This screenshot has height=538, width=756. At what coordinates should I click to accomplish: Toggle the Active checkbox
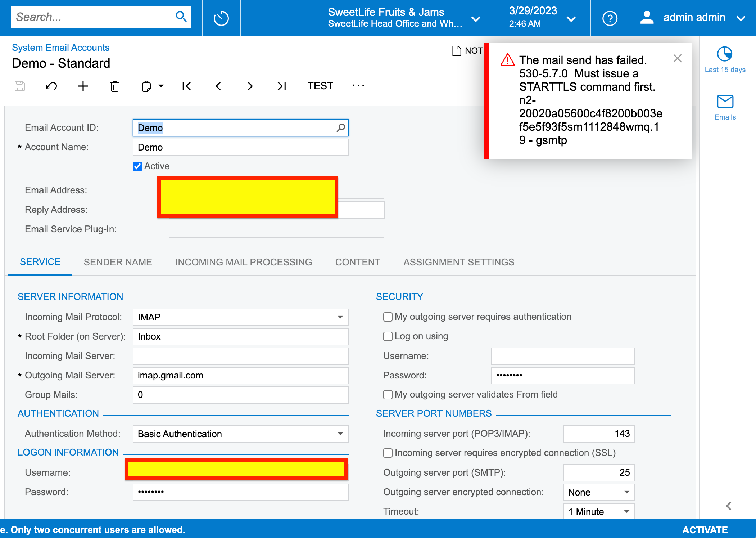pyautogui.click(x=137, y=166)
